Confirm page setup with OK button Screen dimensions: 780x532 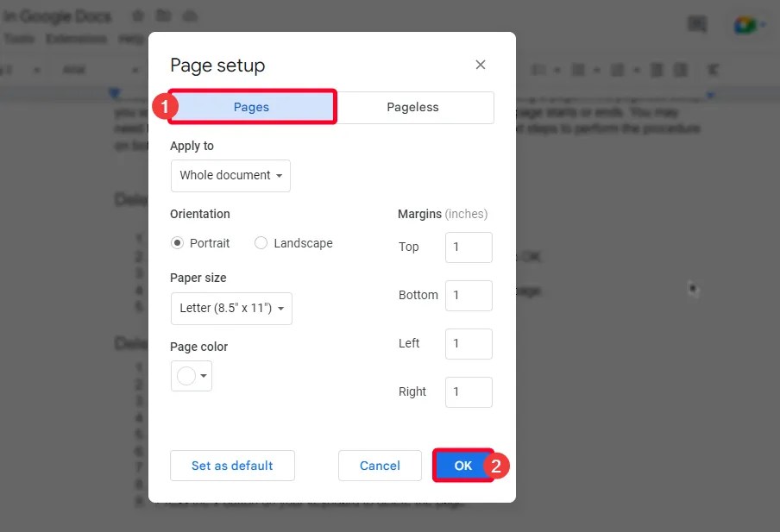coord(463,466)
